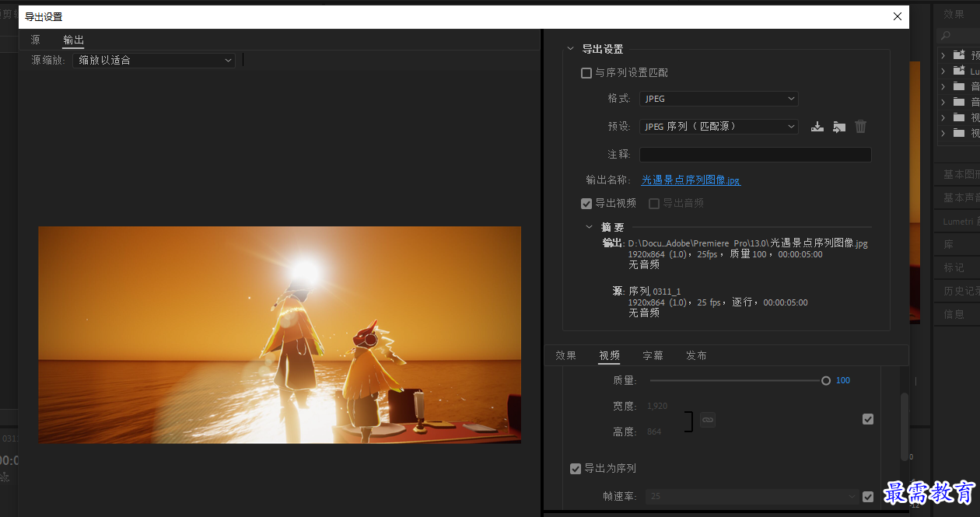Open the 格式 JPEG dropdown
Viewport: 980px width, 517px height.
[x=719, y=99]
